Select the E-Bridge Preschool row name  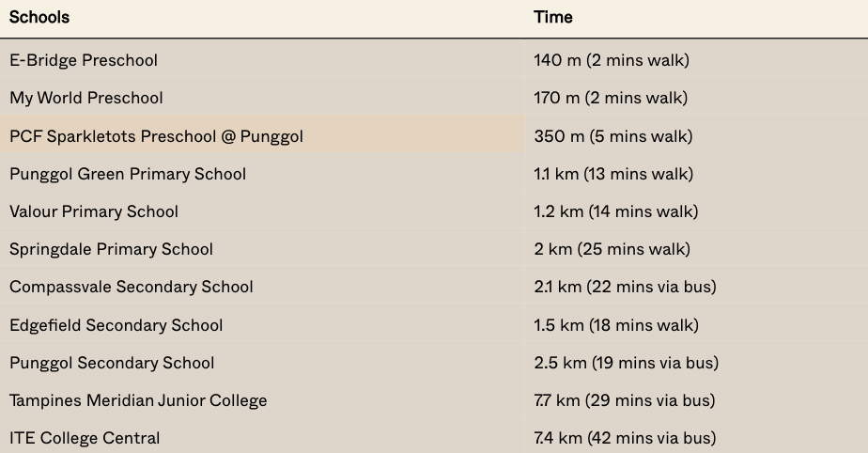[x=84, y=60]
